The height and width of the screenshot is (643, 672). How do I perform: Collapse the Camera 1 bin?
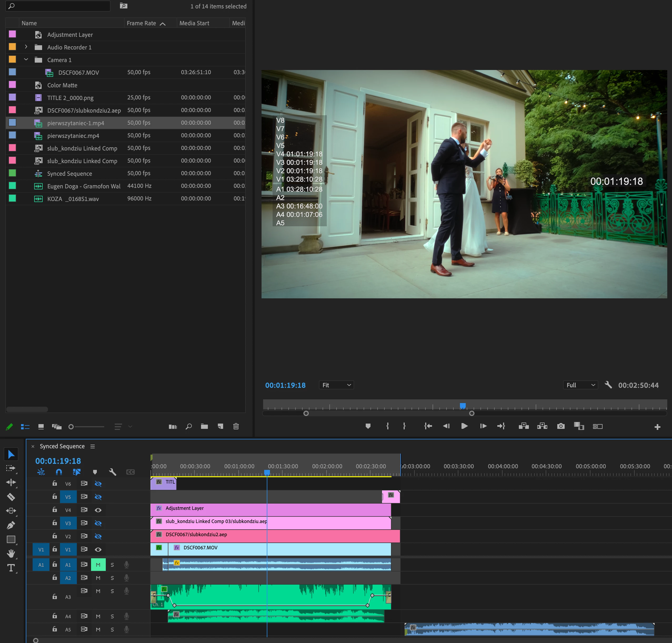(x=26, y=60)
